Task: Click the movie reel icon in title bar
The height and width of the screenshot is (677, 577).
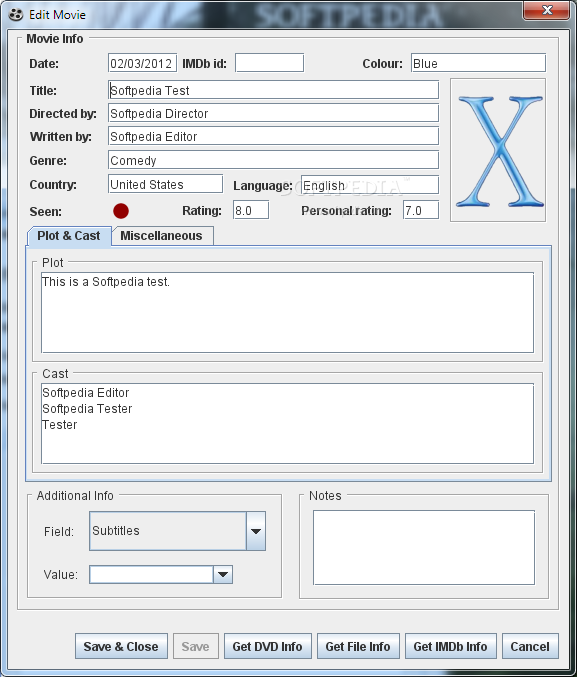Action: 16,15
